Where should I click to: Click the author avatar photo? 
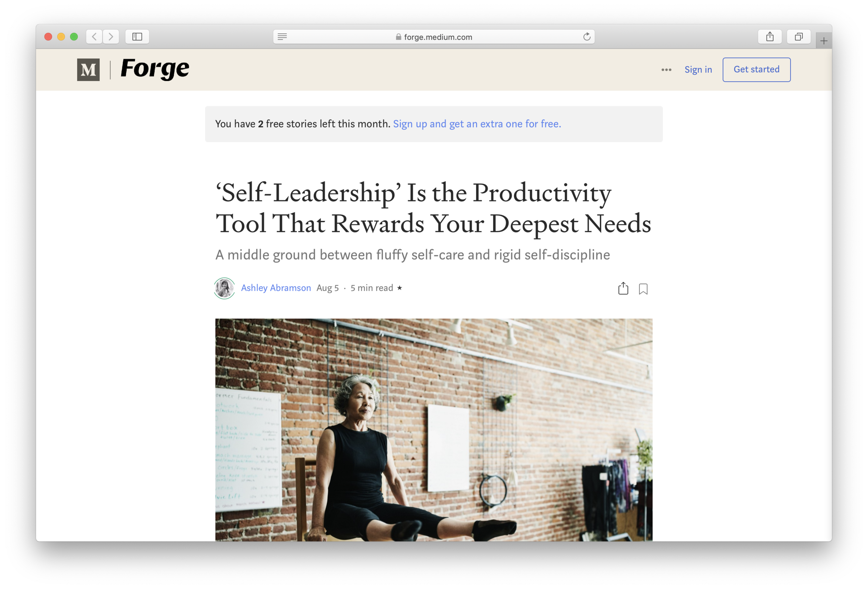[224, 288]
